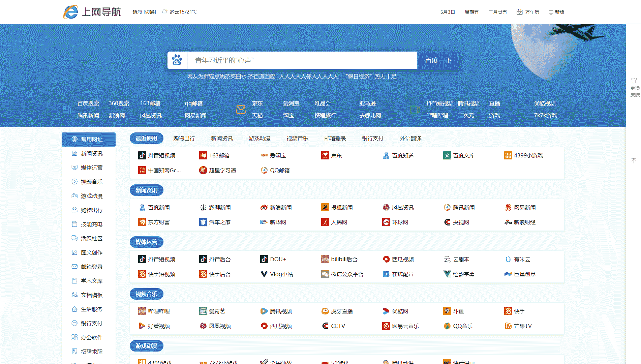
Task: Click the back-to-top arrow icon
Action: coord(634,161)
